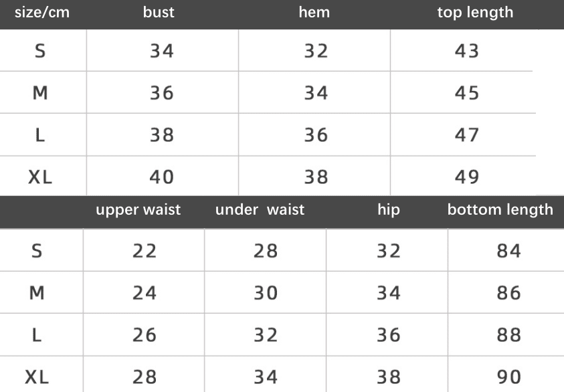Select upper waist value 28 in the XL row

(x=145, y=377)
